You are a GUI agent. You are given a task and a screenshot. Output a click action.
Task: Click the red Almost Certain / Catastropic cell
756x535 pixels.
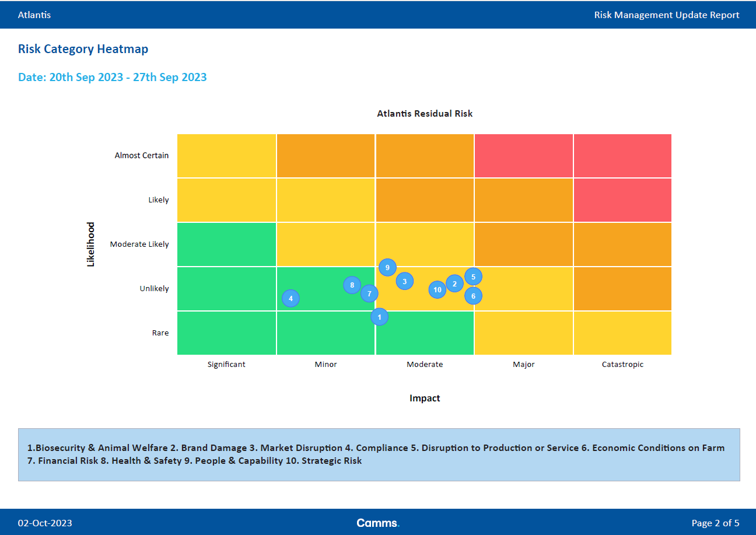[x=622, y=156]
